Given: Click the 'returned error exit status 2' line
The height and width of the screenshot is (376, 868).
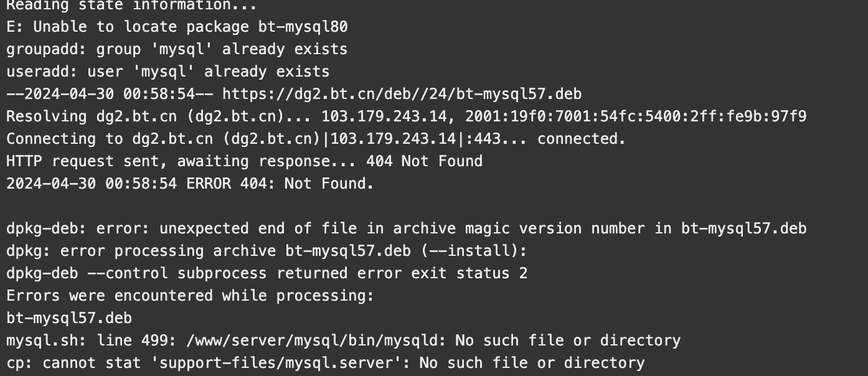Looking at the screenshot, I should coord(267,273).
